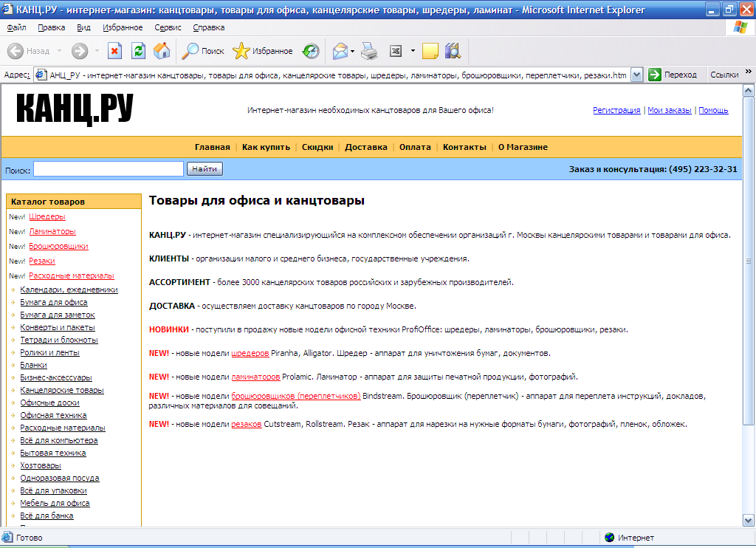Viewport: 756px width, 548px height.
Task: Click шредеров link in body text
Action: [x=250, y=353]
